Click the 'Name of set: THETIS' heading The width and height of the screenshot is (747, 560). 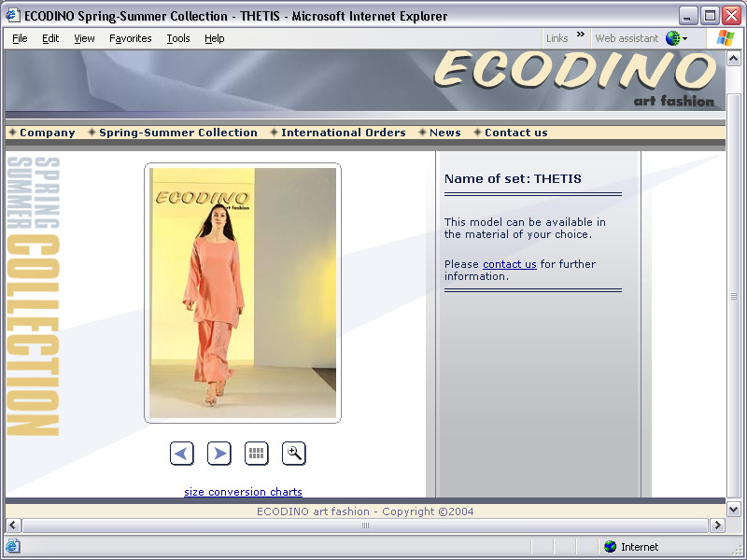(513, 179)
